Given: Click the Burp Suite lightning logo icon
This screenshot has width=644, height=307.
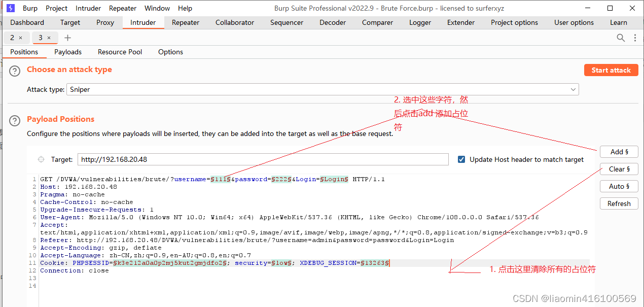Looking at the screenshot, I should pos(11,8).
